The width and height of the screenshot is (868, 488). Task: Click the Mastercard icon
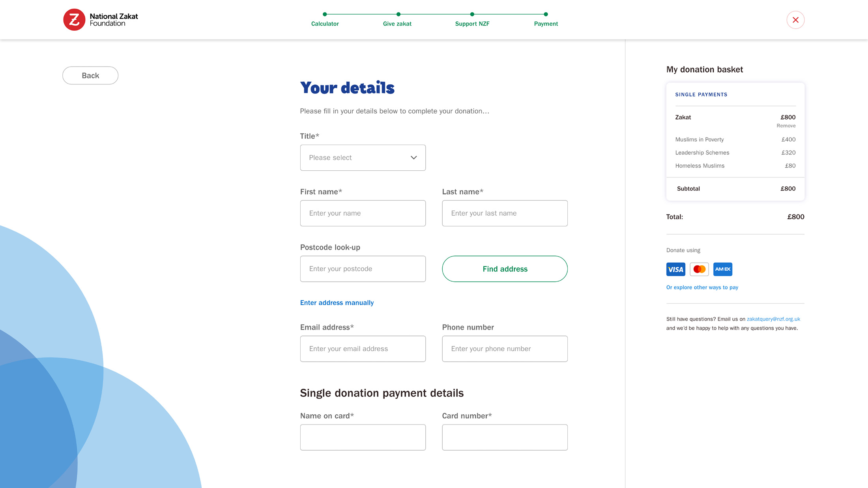click(x=699, y=269)
